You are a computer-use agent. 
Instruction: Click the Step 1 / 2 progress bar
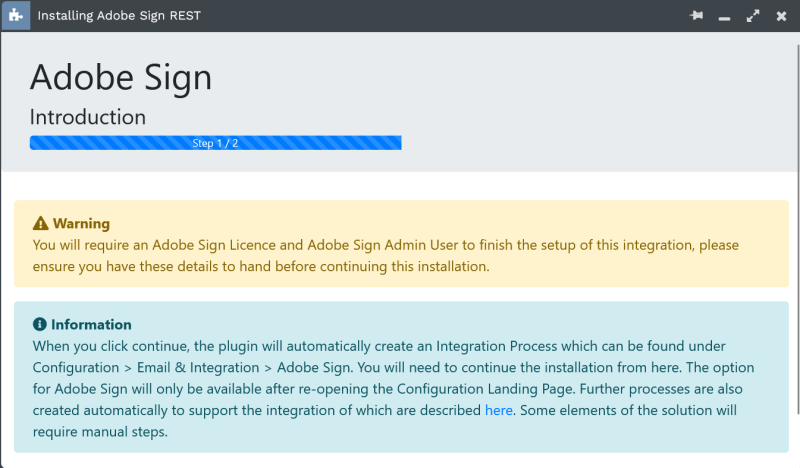(215, 143)
